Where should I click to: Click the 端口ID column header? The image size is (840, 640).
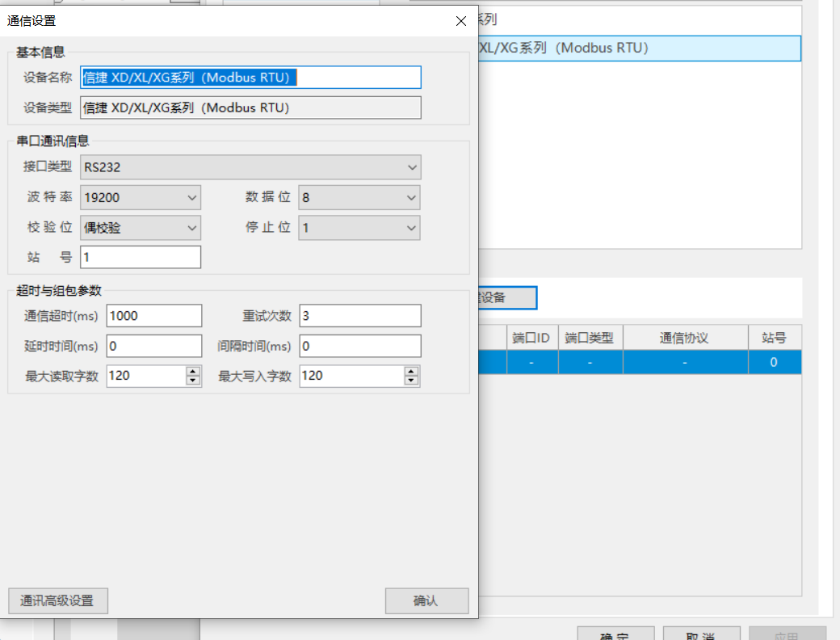[x=532, y=338]
